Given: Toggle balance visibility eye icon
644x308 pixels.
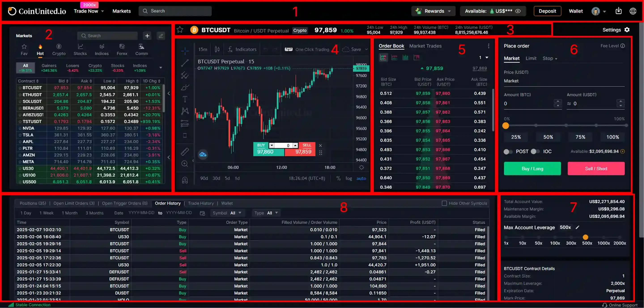Looking at the screenshot, I should (x=518, y=11).
